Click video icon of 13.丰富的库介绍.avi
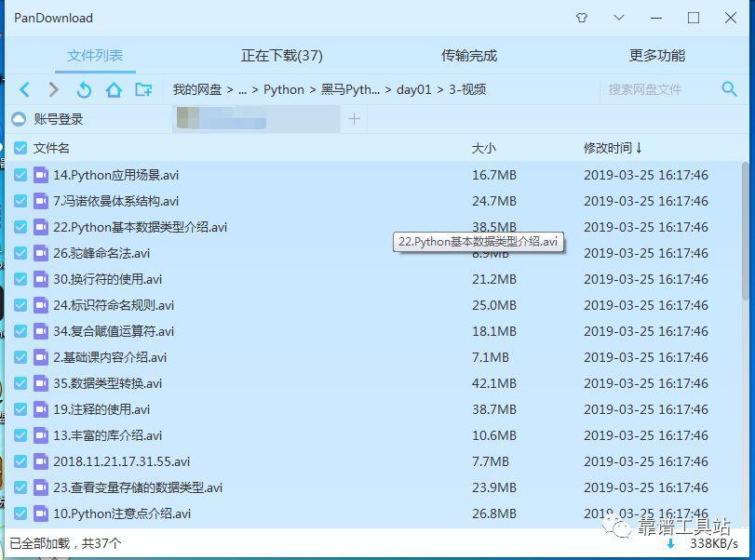This screenshot has width=755, height=560. click(41, 435)
